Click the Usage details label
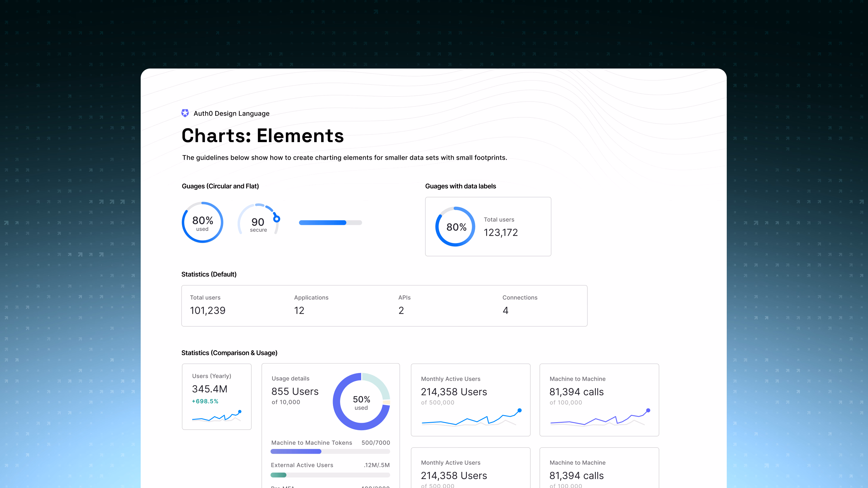 290,379
